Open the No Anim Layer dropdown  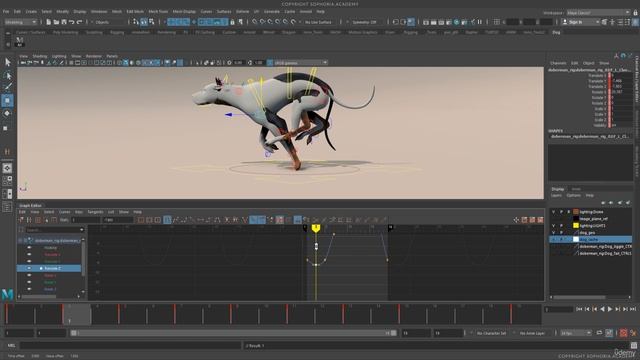[533, 333]
